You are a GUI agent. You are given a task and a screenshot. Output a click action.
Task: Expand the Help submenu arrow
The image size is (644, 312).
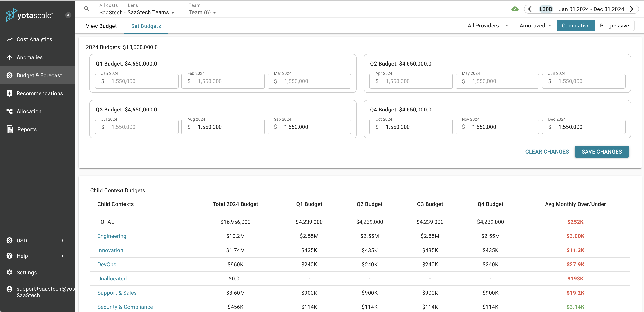[x=63, y=256]
